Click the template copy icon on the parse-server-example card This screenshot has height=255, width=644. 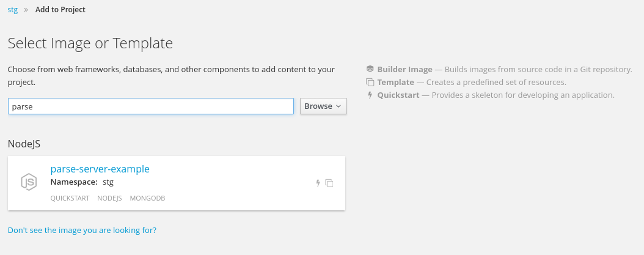click(329, 183)
